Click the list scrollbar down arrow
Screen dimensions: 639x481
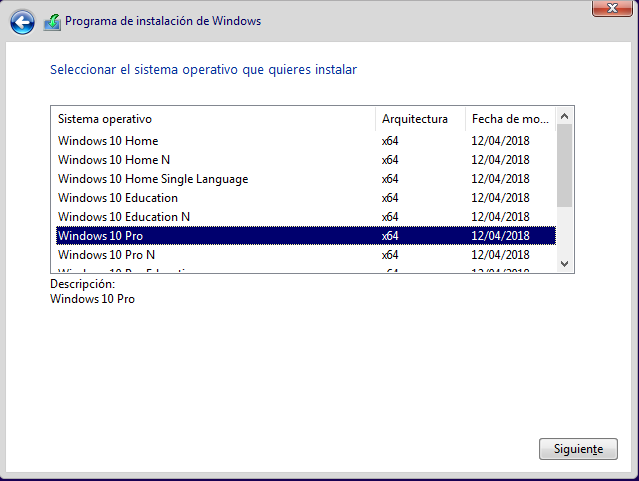pos(564,264)
